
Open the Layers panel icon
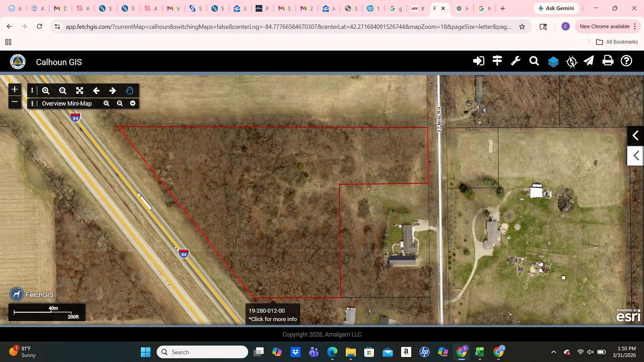pyautogui.click(x=553, y=61)
